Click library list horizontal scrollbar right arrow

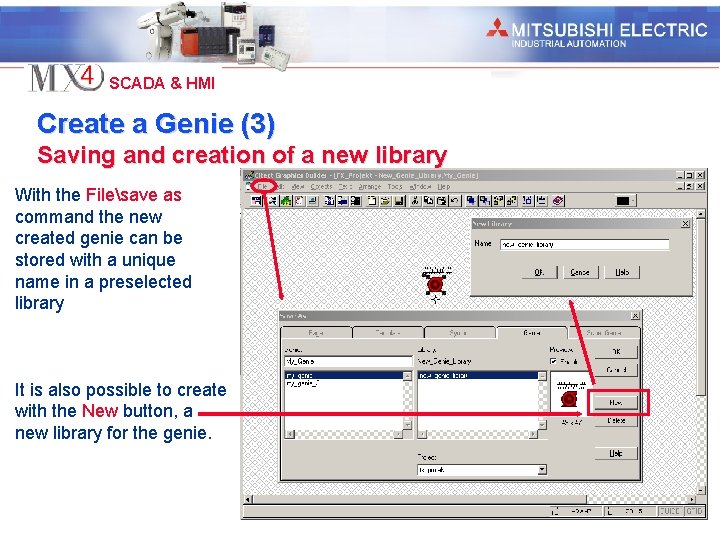tap(533, 434)
